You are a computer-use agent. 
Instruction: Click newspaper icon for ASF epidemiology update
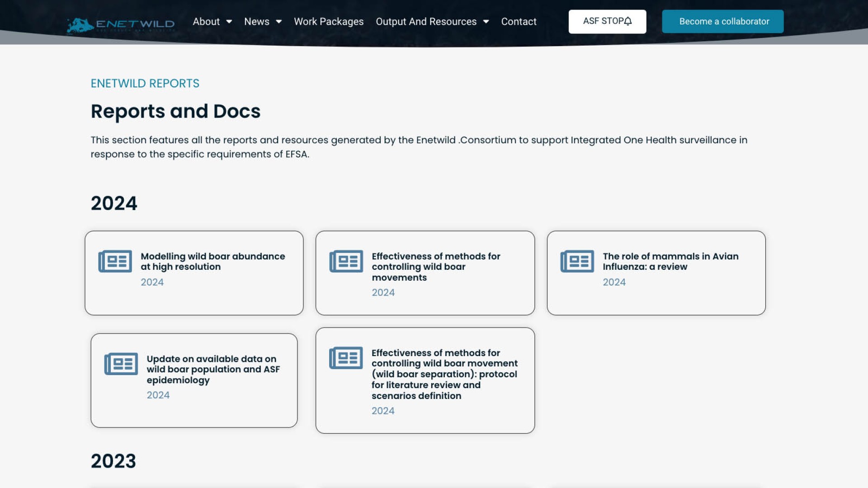point(121,364)
